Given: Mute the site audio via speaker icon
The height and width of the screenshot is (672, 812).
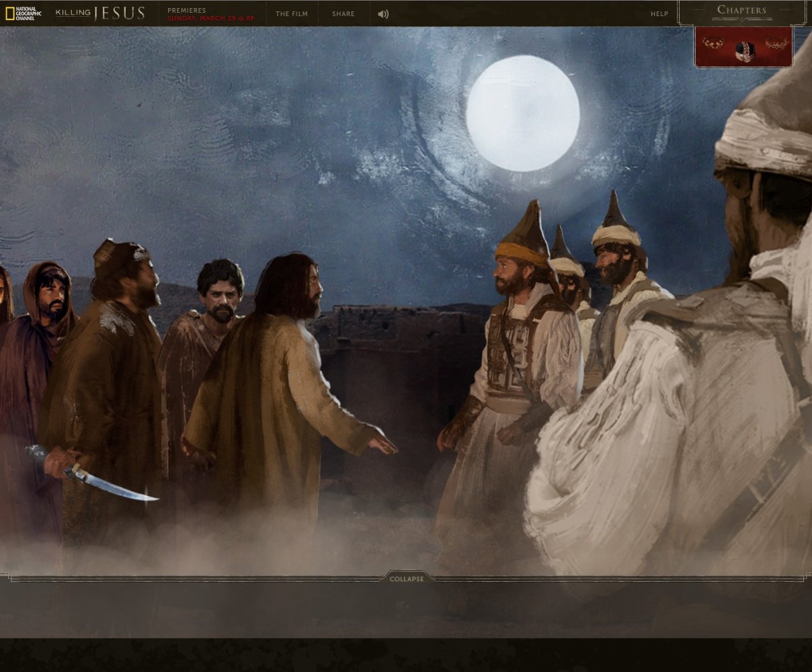Looking at the screenshot, I should pos(383,14).
